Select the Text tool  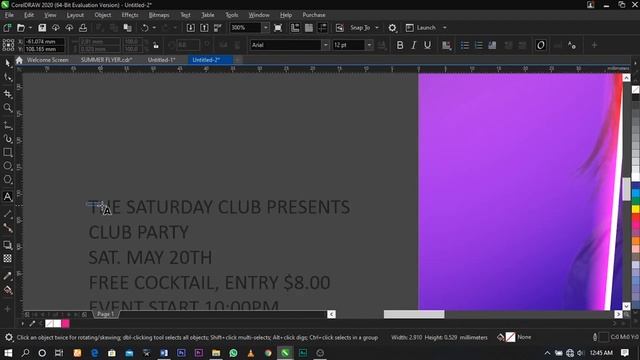(7, 197)
